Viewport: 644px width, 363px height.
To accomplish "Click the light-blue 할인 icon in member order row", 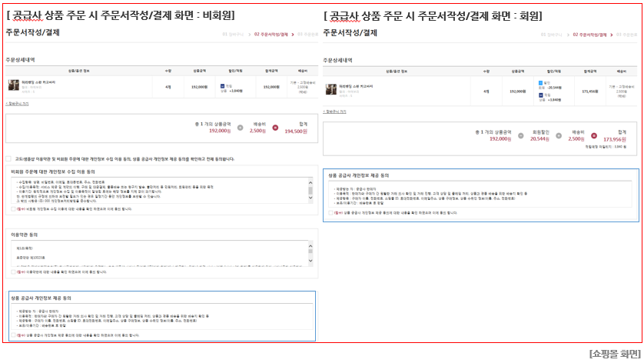I will click(540, 83).
